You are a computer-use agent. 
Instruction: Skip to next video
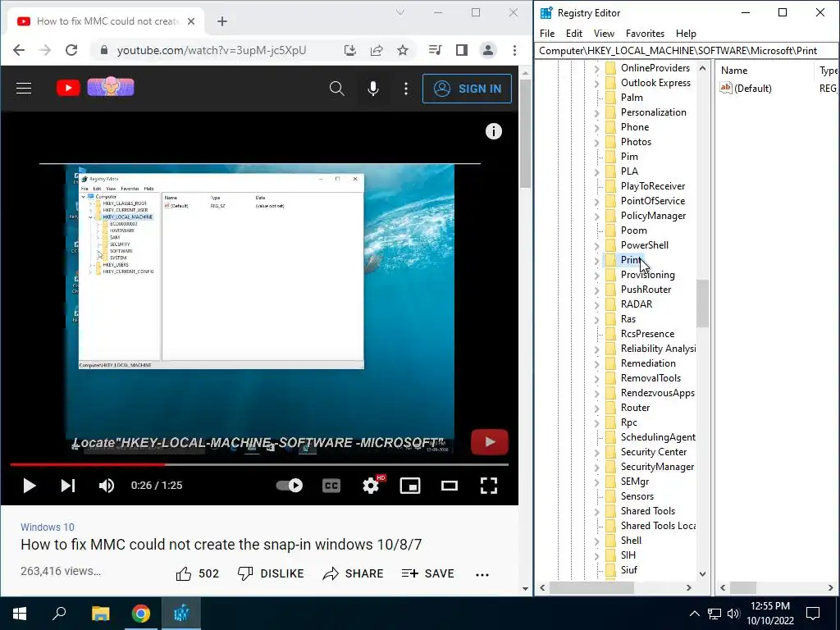click(68, 486)
